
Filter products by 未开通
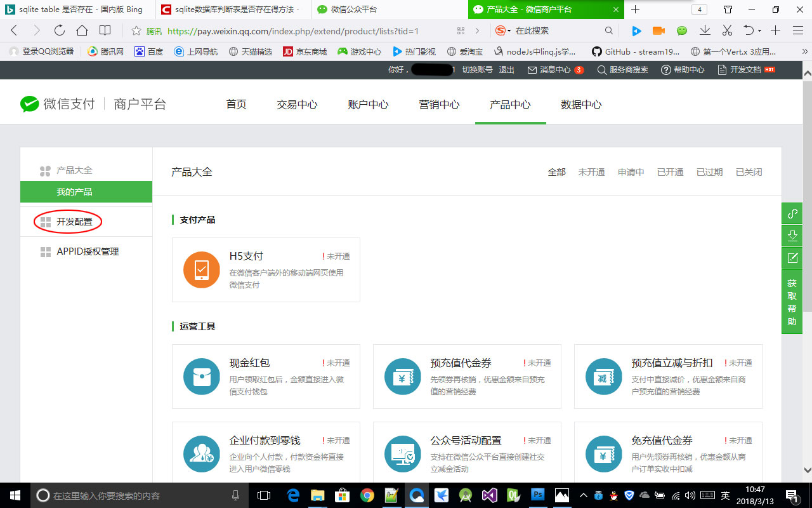pos(591,172)
